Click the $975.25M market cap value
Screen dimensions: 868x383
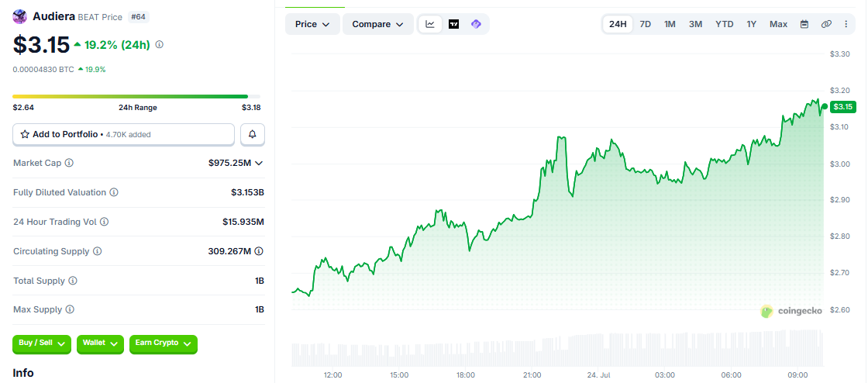(229, 163)
